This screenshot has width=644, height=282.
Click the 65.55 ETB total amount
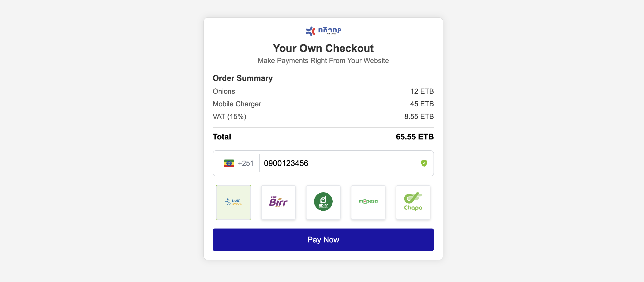415,137
